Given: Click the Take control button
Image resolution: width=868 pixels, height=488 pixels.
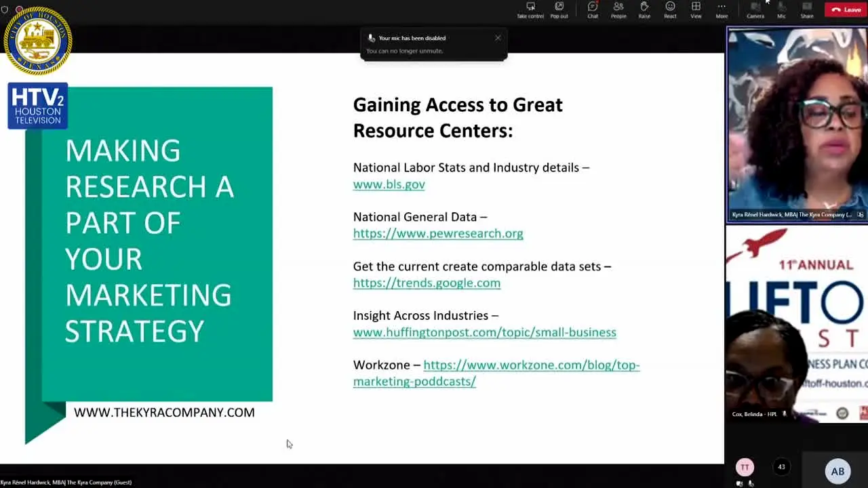Looking at the screenshot, I should pos(530,10).
